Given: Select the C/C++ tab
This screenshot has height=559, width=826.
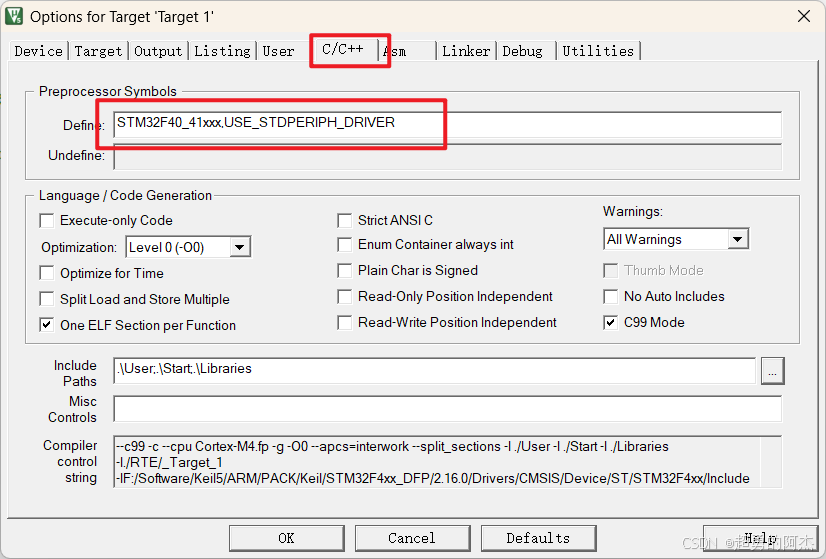Looking at the screenshot, I should pyautogui.click(x=343, y=49).
